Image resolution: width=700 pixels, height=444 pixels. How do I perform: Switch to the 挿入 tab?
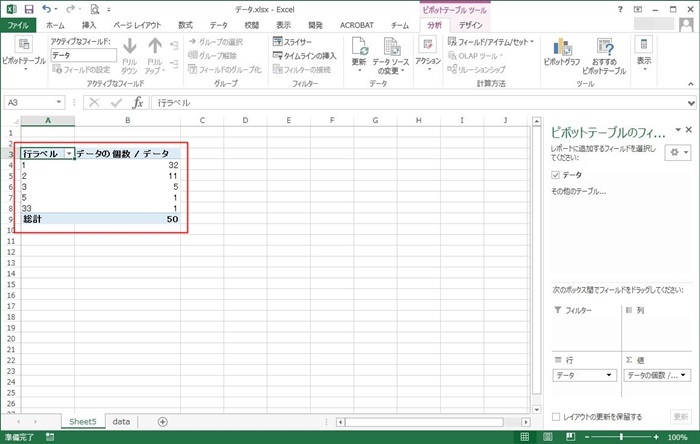[89, 25]
